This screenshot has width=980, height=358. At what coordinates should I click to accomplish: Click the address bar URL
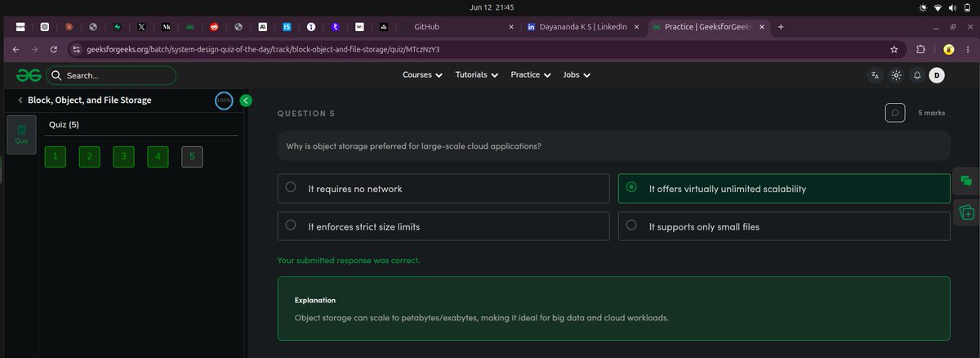tap(263, 49)
